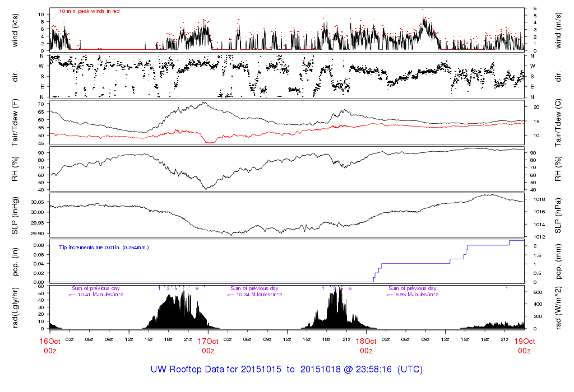Screen dimensions: 574x392
Task: Click the 'pcp. (in)' axis label
Action: 15,262
